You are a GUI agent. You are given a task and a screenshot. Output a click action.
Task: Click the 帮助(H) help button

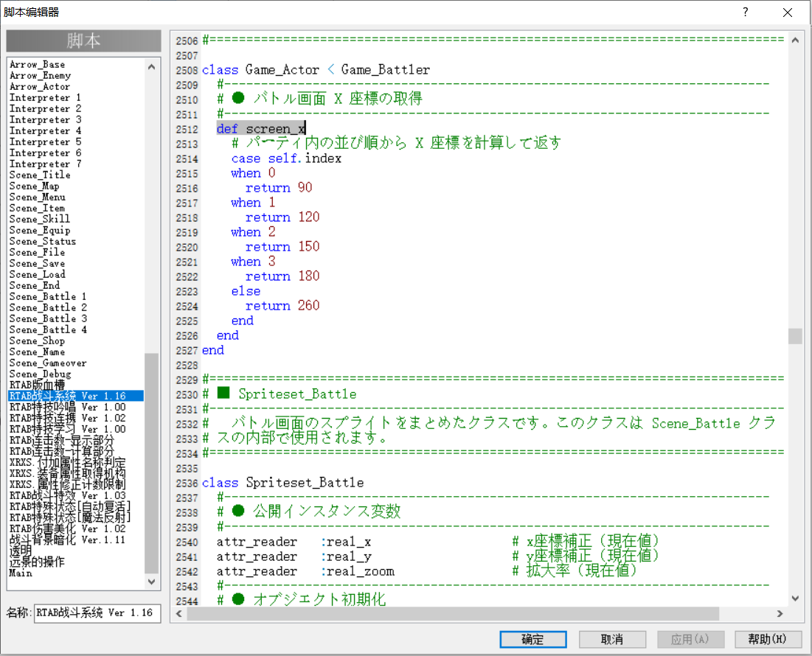(768, 640)
